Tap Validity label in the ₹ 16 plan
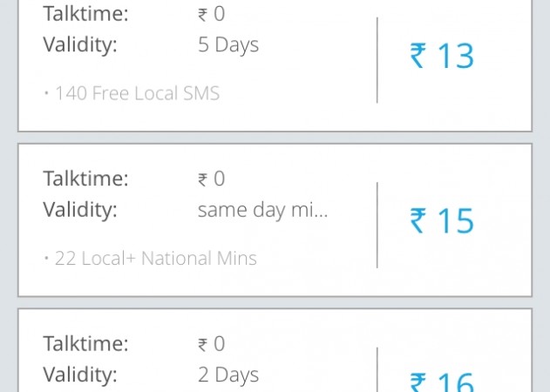550x392 pixels. [x=79, y=375]
